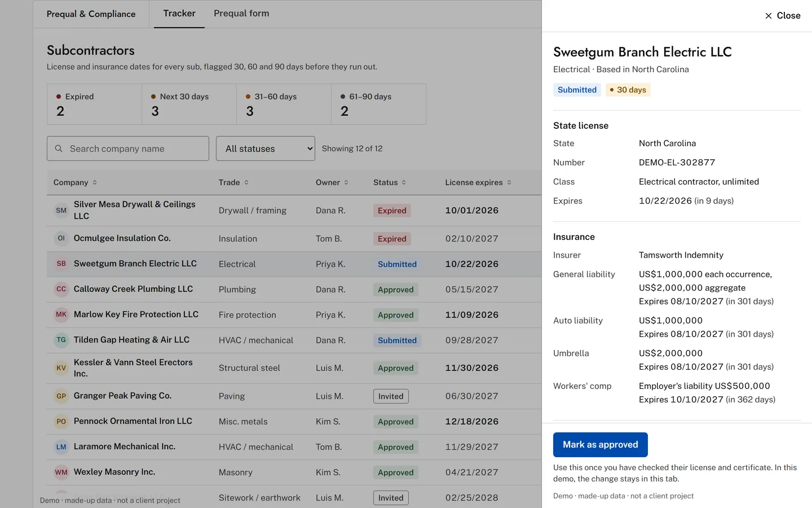Screen dimensions: 812x508
Task: Click the Invited status for Granger Peak
Action: coord(391,396)
